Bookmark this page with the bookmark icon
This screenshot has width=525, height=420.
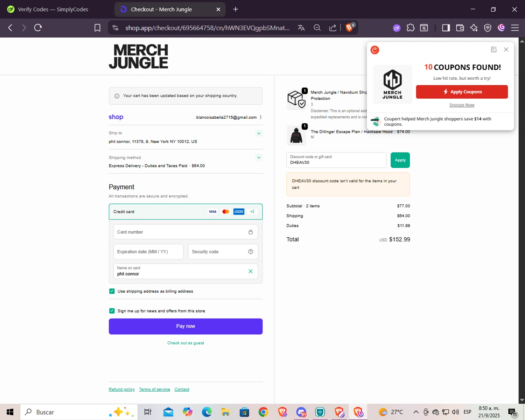(97, 28)
